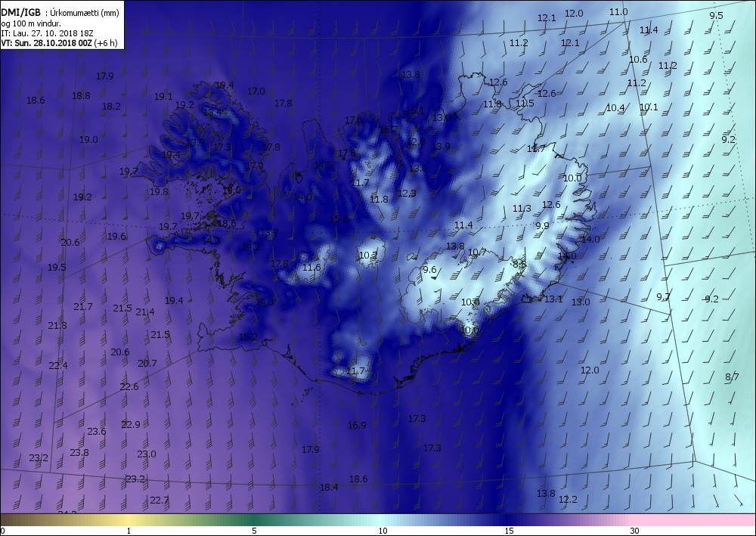Click the map value 22.7
Image resolution: width=756 pixels, height=536 pixels.
(159, 500)
